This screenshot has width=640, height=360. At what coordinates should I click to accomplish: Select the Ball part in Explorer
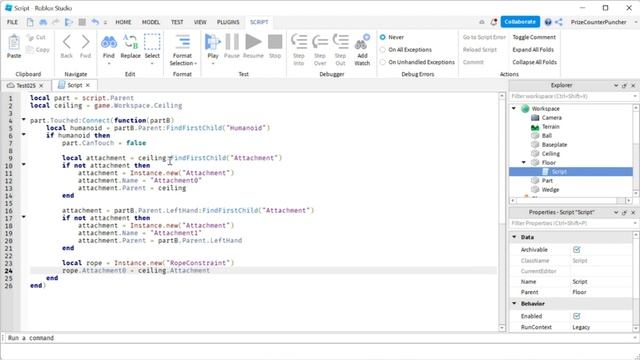click(x=547, y=136)
